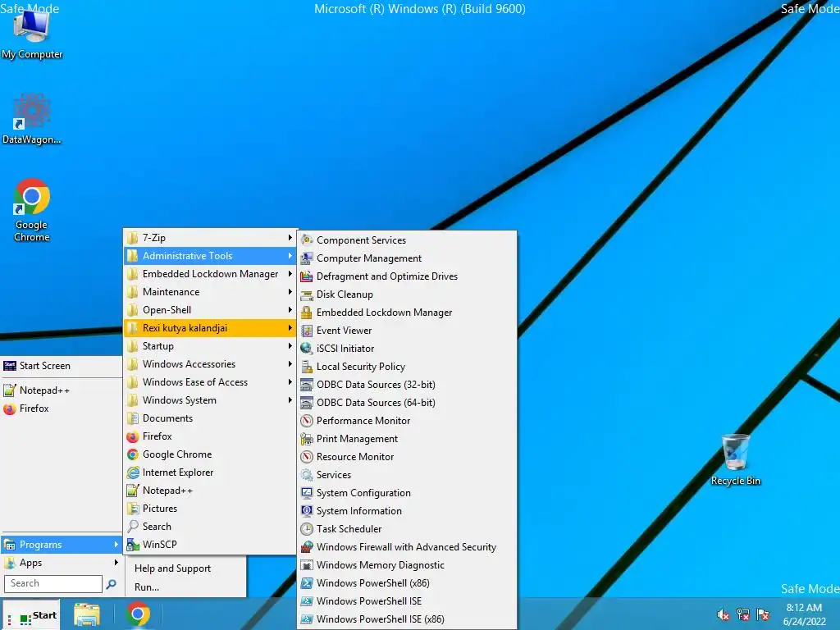Expand Embedded Lockdown Manager folder submenu
840x630 pixels.
[210, 274]
